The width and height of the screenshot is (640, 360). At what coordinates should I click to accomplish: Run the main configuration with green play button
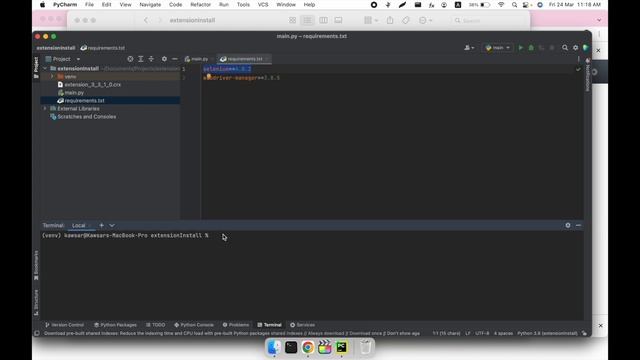pos(520,48)
